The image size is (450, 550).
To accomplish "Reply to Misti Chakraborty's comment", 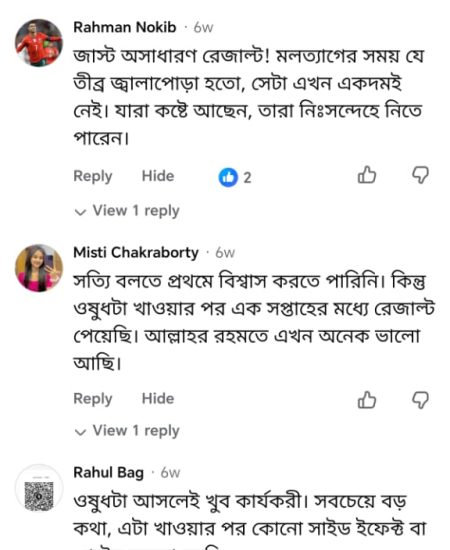I will (93, 399).
